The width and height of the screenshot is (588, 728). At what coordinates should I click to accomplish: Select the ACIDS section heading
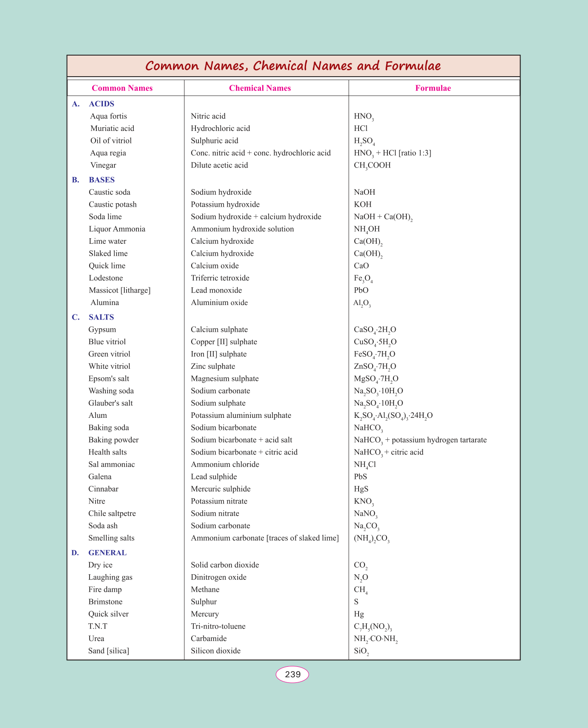tap(101, 104)
